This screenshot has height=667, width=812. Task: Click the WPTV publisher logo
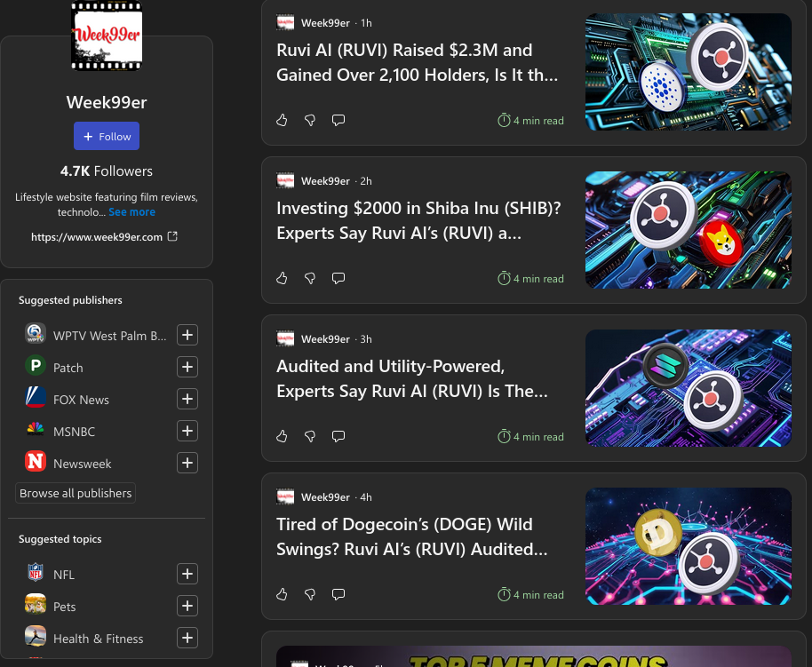pos(36,334)
